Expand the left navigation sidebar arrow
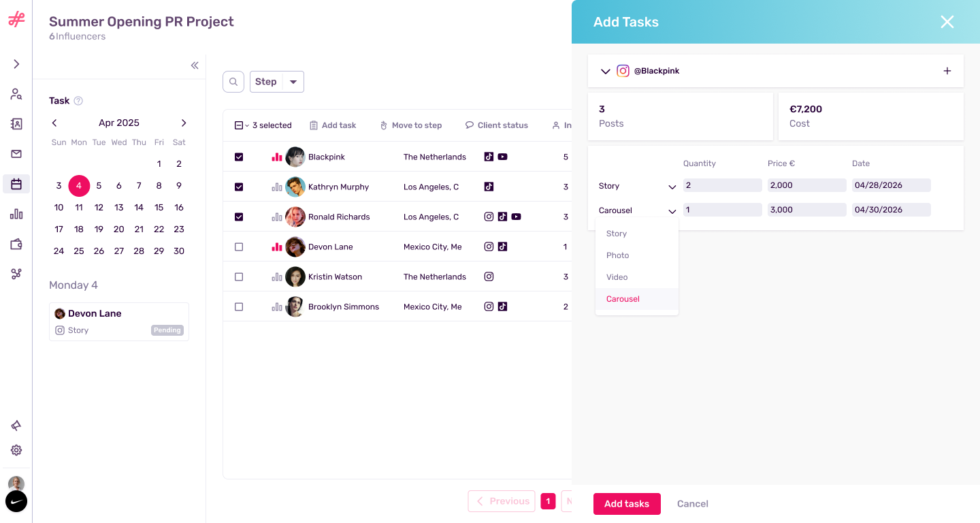 16,64
